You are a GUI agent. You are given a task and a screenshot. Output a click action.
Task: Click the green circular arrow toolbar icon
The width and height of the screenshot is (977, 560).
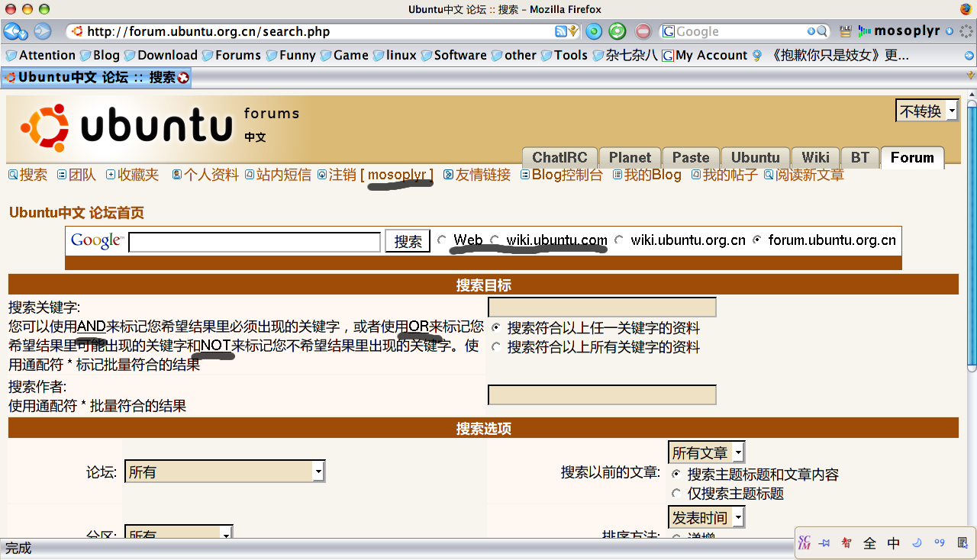[617, 31]
